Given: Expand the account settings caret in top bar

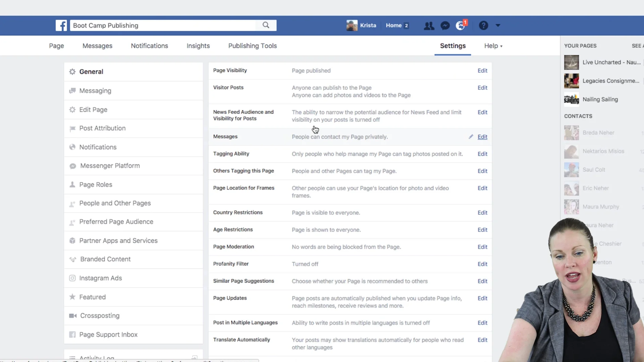Looking at the screenshot, I should 498,25.
